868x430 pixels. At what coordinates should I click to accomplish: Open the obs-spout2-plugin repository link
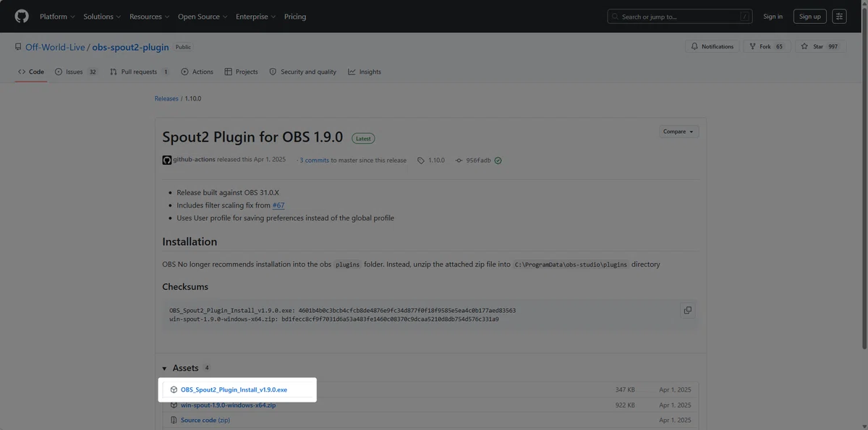coord(131,47)
